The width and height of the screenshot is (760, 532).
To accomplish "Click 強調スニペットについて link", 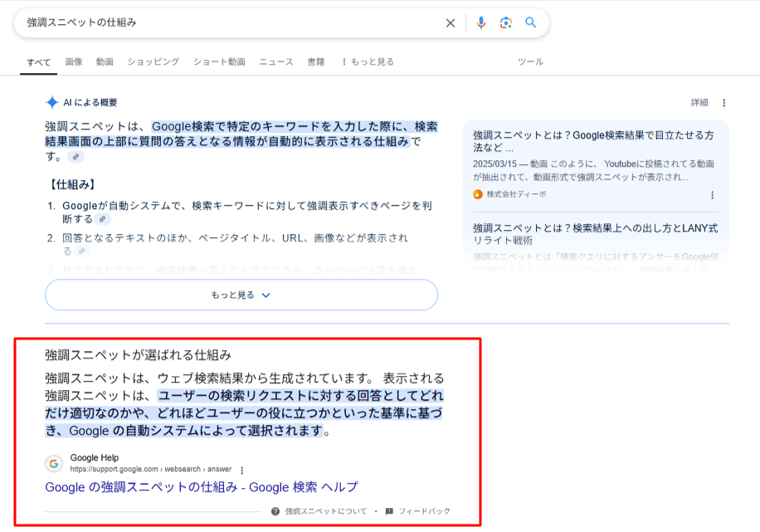I will point(326,511).
